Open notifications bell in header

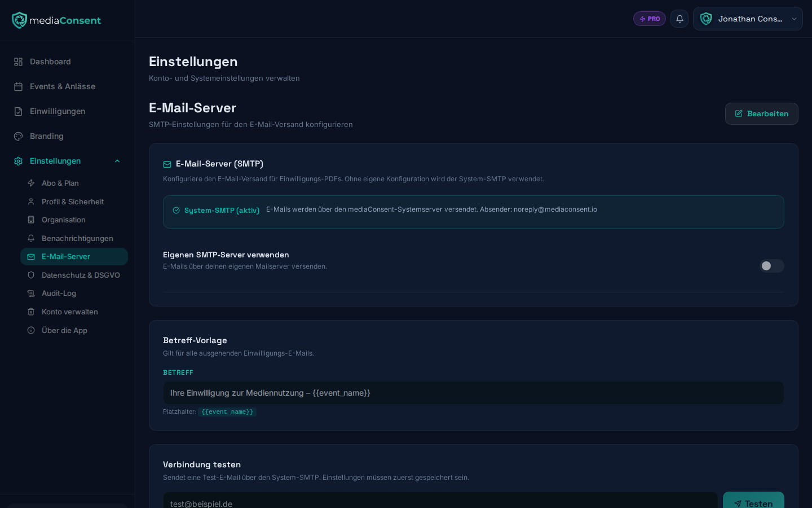pos(679,19)
